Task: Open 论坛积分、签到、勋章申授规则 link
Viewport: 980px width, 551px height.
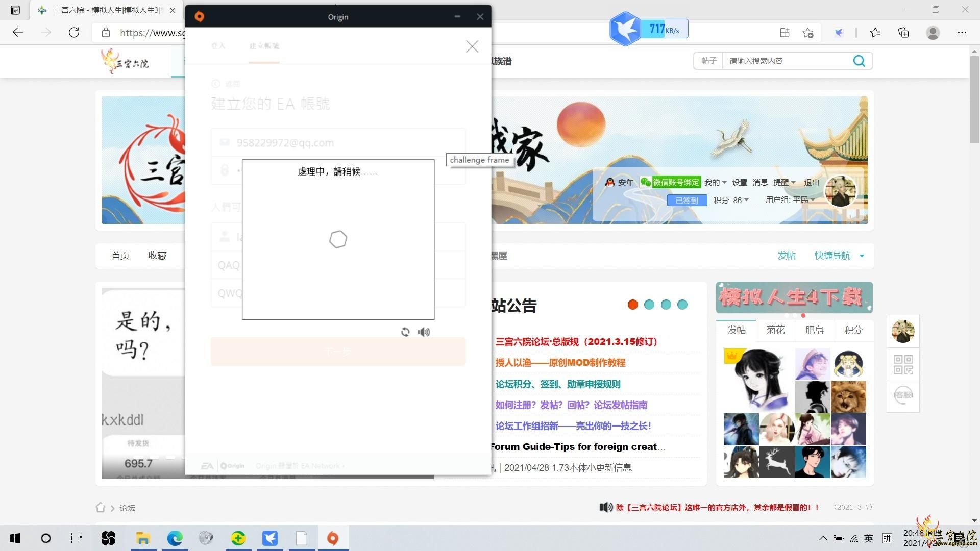Action: [x=558, y=384]
